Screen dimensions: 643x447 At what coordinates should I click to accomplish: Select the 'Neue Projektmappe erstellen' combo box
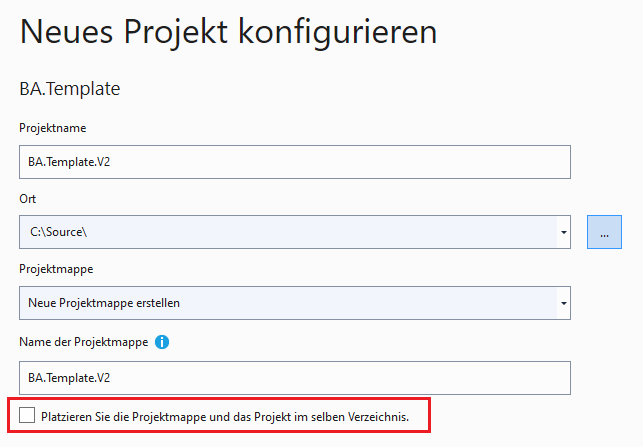[x=288, y=302]
